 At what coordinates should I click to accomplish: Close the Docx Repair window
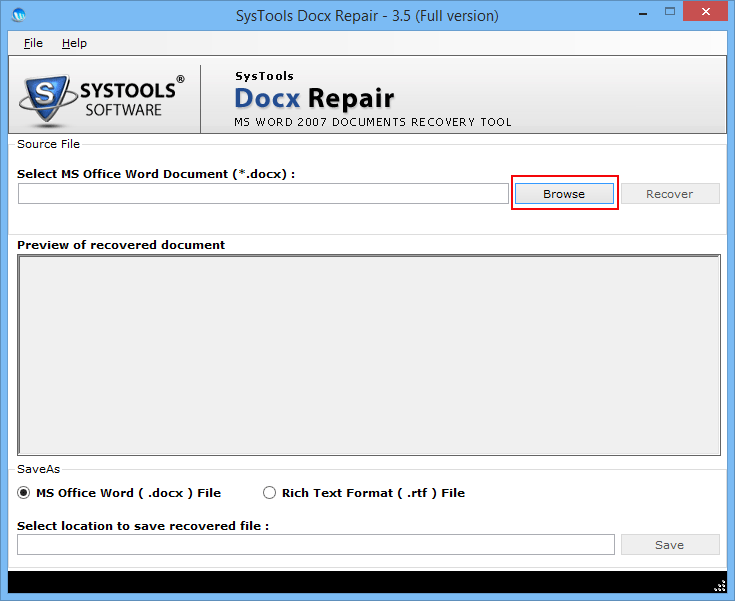(705, 12)
